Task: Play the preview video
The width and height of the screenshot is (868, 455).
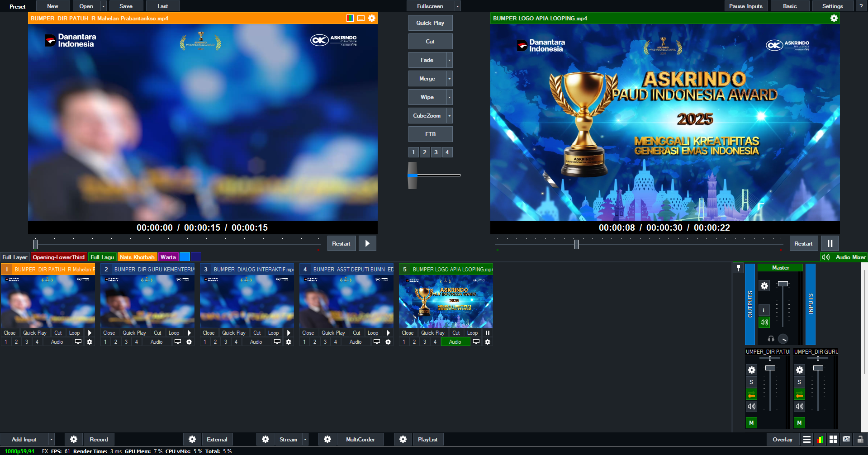Action: (367, 243)
